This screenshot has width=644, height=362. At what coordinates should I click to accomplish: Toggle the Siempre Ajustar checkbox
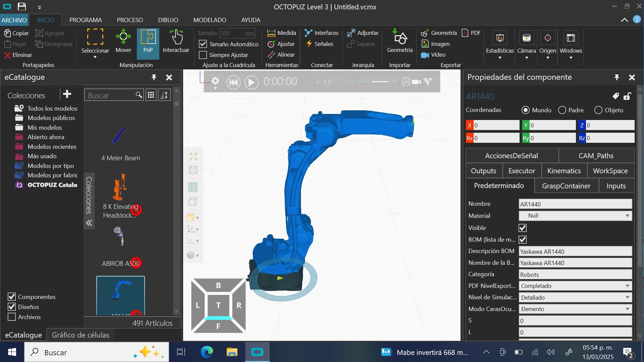click(203, 55)
